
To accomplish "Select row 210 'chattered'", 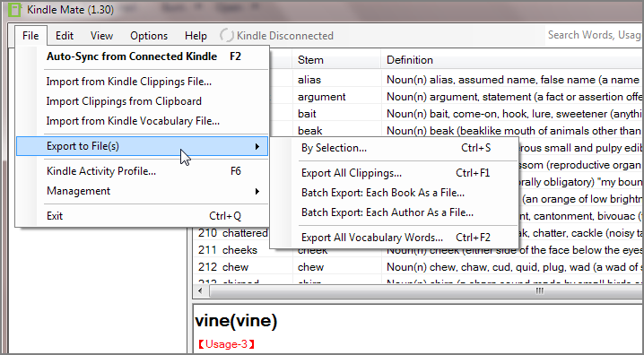I will click(x=232, y=233).
